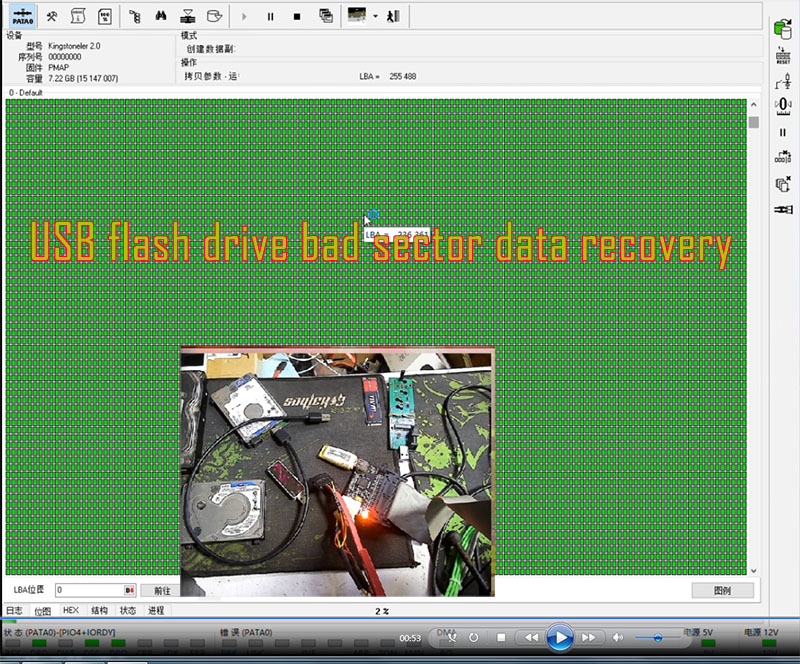Viewport: 800px width, 664px height.
Task: Click the 电源 12V power label
Action: tap(761, 632)
